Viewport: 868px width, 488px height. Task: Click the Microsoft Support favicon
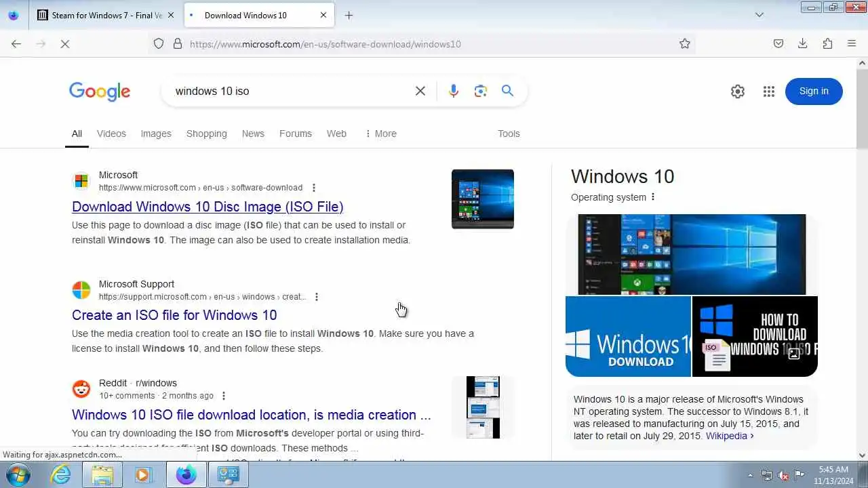click(81, 290)
